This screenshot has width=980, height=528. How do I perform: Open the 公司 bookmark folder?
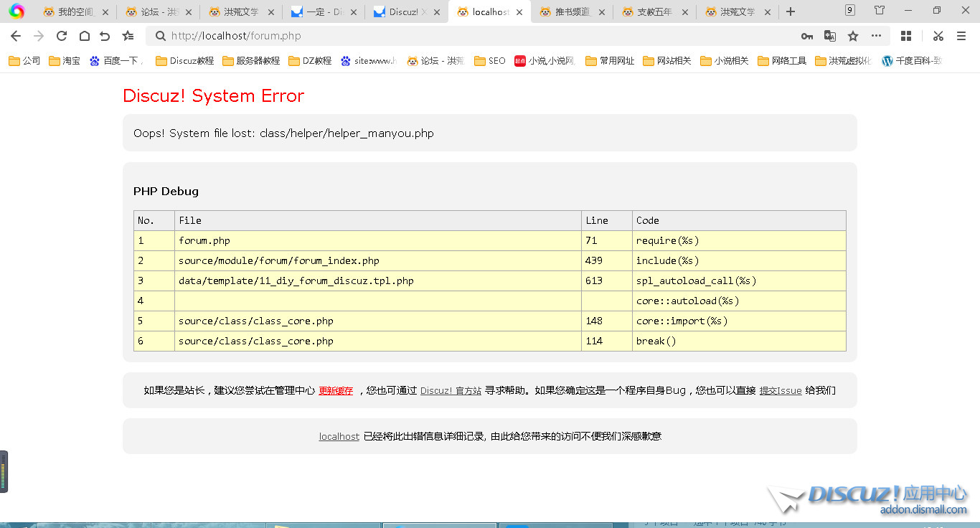(24, 61)
